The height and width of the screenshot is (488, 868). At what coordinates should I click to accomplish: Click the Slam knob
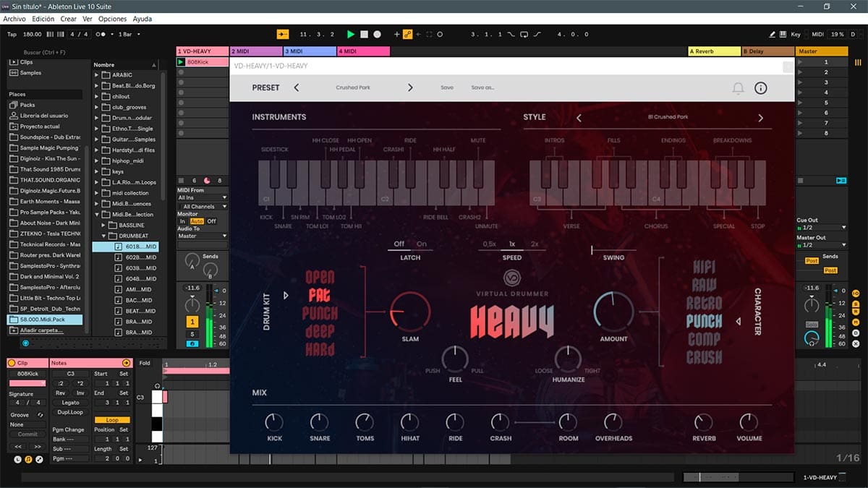pyautogui.click(x=410, y=312)
